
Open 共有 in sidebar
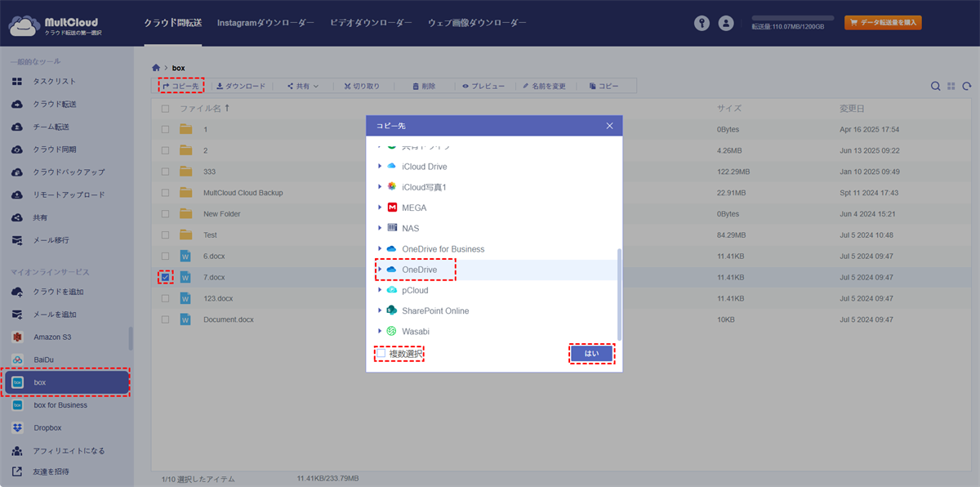tap(40, 218)
